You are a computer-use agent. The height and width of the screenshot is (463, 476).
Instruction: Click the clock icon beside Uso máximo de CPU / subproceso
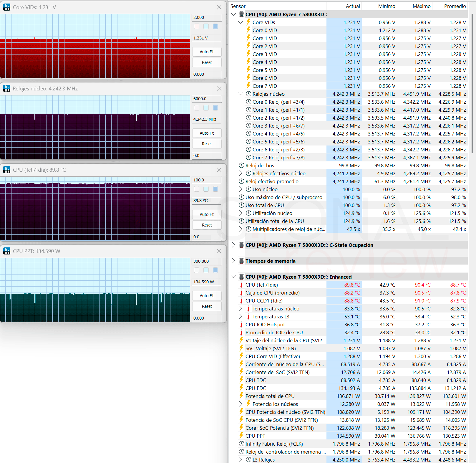click(x=241, y=197)
